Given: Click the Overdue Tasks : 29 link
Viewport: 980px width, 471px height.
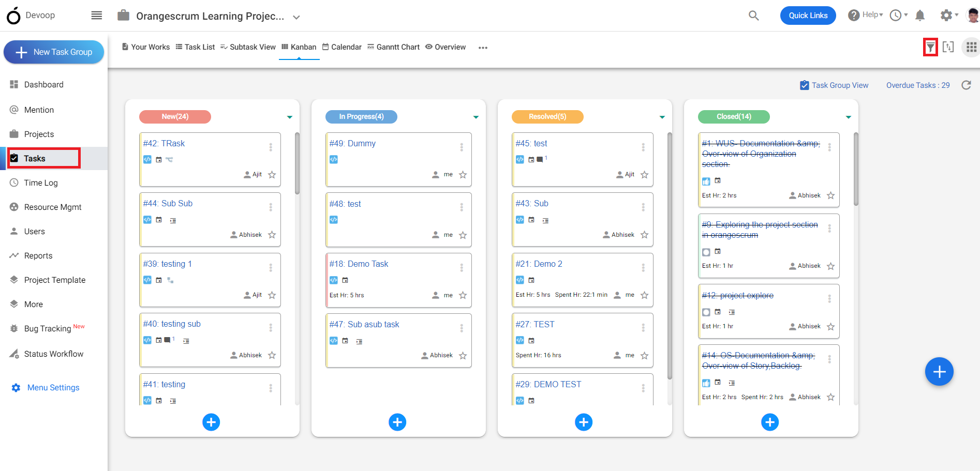Looking at the screenshot, I should [918, 85].
